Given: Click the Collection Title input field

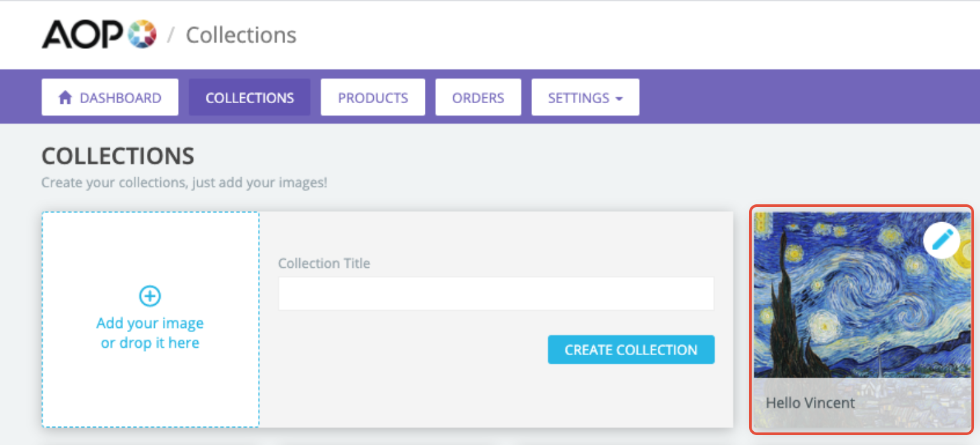Looking at the screenshot, I should (x=496, y=294).
